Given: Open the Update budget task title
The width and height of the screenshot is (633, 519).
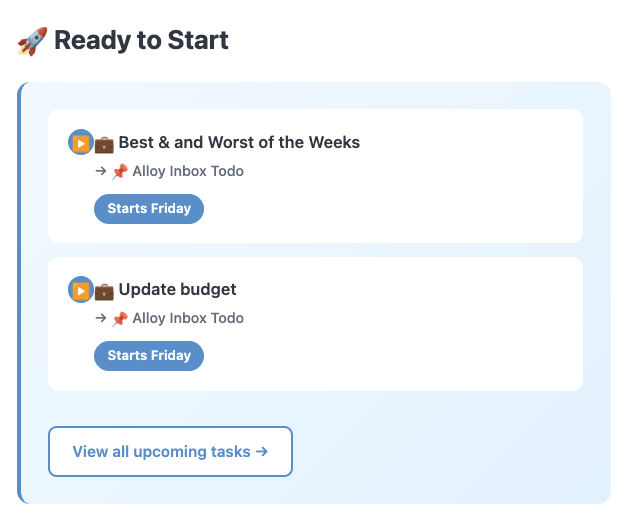Looking at the screenshot, I should [177, 289].
